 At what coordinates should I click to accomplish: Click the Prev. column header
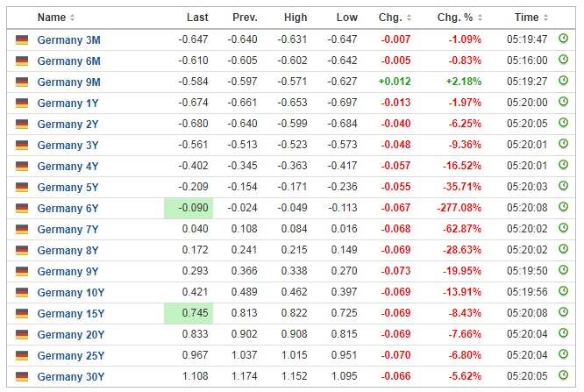tap(245, 18)
